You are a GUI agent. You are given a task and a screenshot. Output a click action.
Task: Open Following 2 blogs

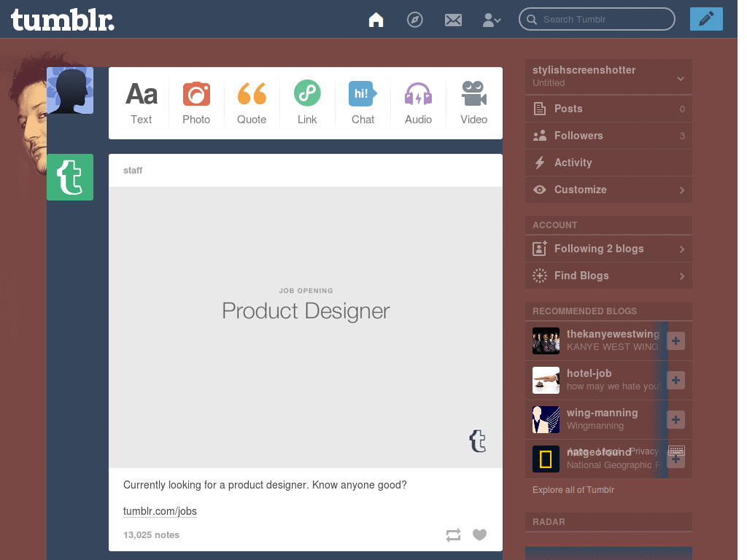(608, 249)
